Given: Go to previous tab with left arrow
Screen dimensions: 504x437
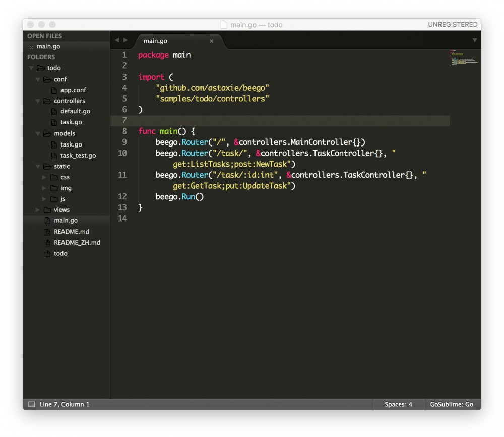Looking at the screenshot, I should click(x=117, y=40).
